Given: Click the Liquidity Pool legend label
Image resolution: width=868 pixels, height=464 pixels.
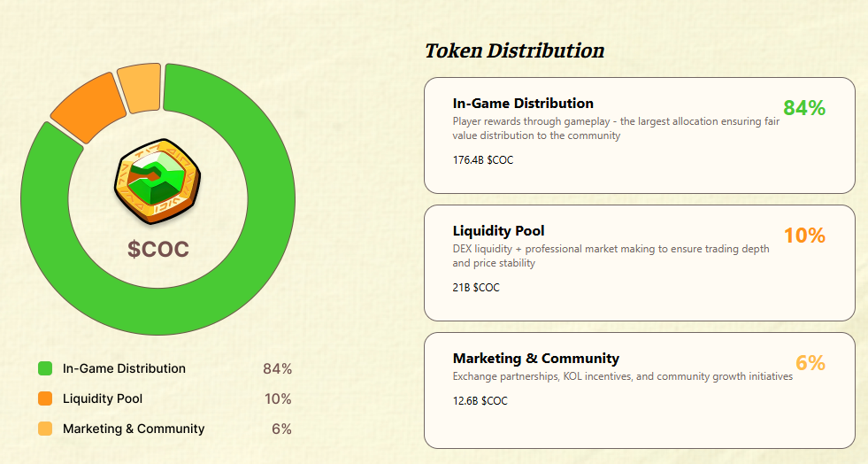Looking at the screenshot, I should click(x=103, y=398).
